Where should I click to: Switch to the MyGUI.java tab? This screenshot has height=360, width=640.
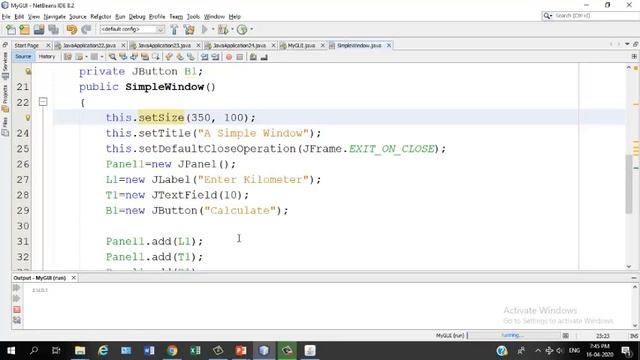[301, 45]
